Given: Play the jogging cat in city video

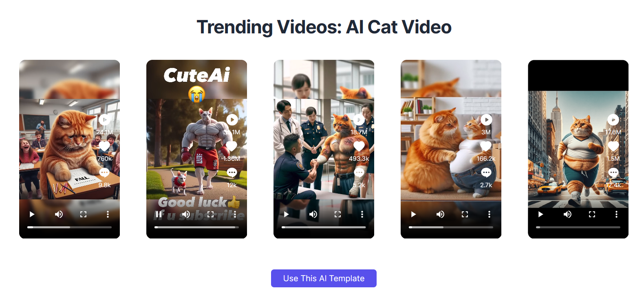Looking at the screenshot, I should (540, 214).
